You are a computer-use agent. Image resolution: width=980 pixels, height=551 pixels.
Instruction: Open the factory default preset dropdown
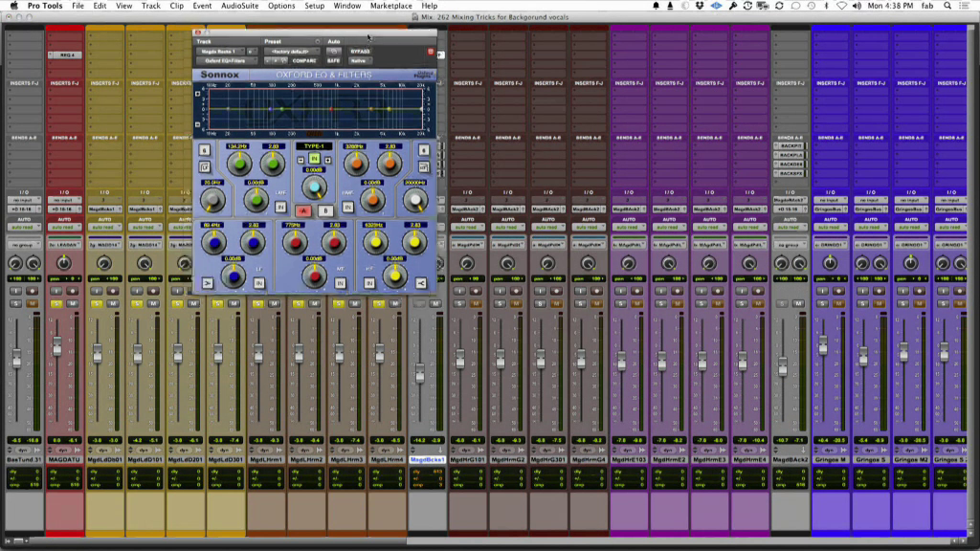click(291, 52)
